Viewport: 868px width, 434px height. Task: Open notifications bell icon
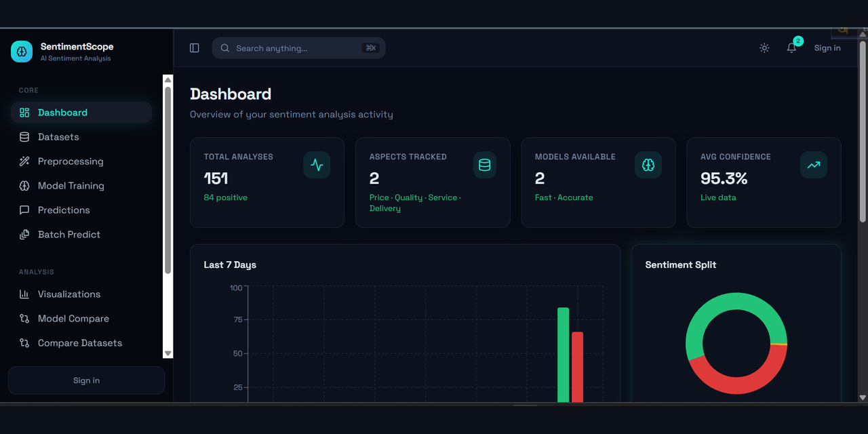[791, 48]
